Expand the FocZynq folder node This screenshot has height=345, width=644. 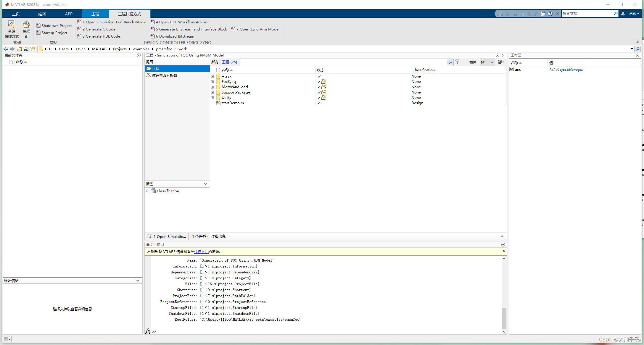[212, 82]
